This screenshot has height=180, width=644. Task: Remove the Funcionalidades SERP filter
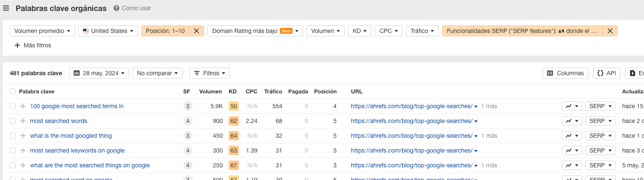pos(610,31)
